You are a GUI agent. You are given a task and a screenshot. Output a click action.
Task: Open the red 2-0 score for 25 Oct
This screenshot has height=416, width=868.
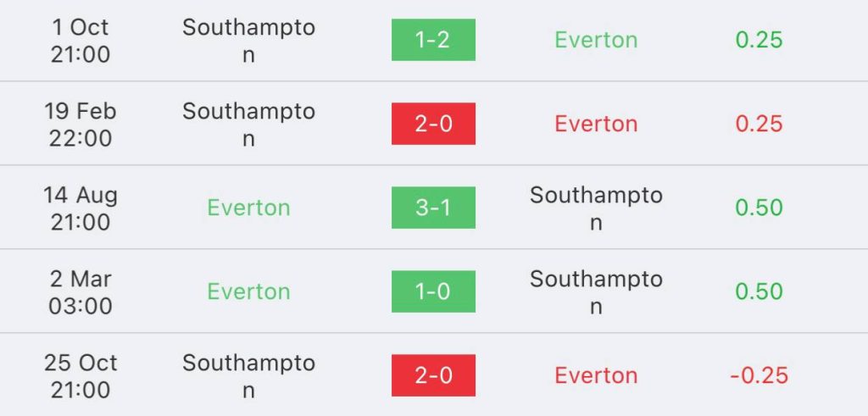[x=433, y=375]
